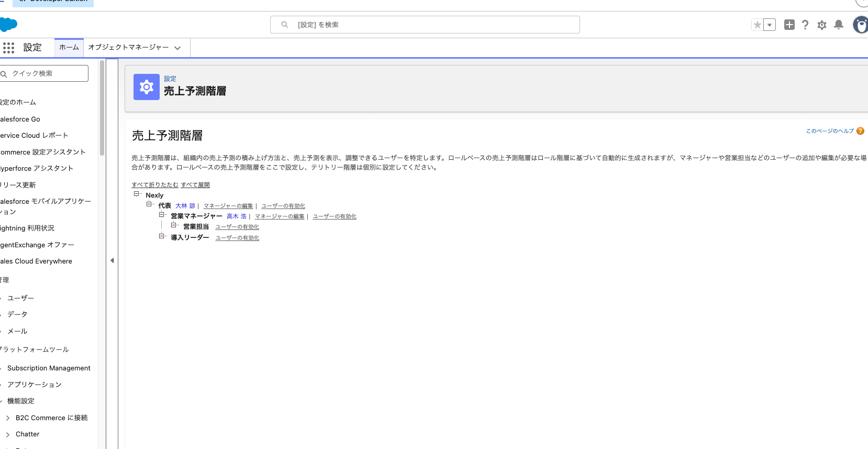The height and width of the screenshot is (449, 868).
Task: Focus the [設定] を検索 search field
Action: coord(425,25)
